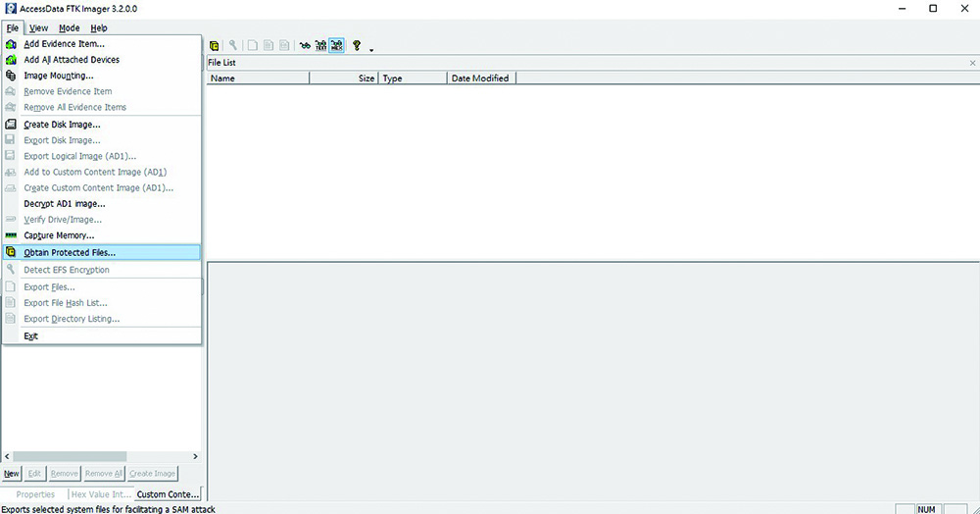Click the FTK Imager title bar app icon
The image size is (980, 514).
(10, 9)
